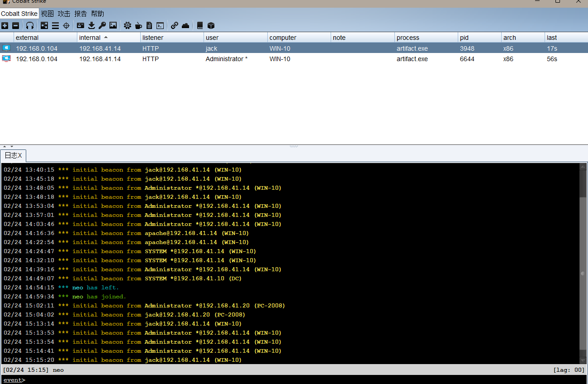Click the connect to team server plus icon
The height and width of the screenshot is (384, 588).
[x=5, y=26]
